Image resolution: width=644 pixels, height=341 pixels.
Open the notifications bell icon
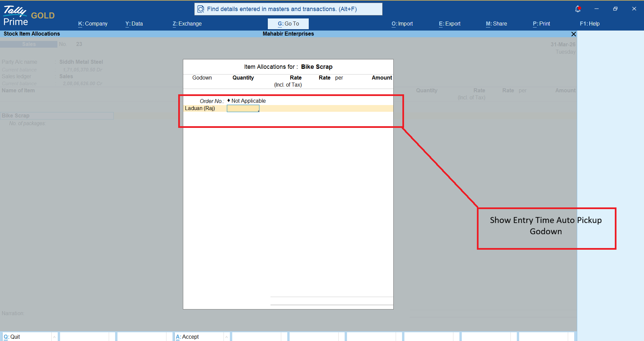pyautogui.click(x=578, y=9)
